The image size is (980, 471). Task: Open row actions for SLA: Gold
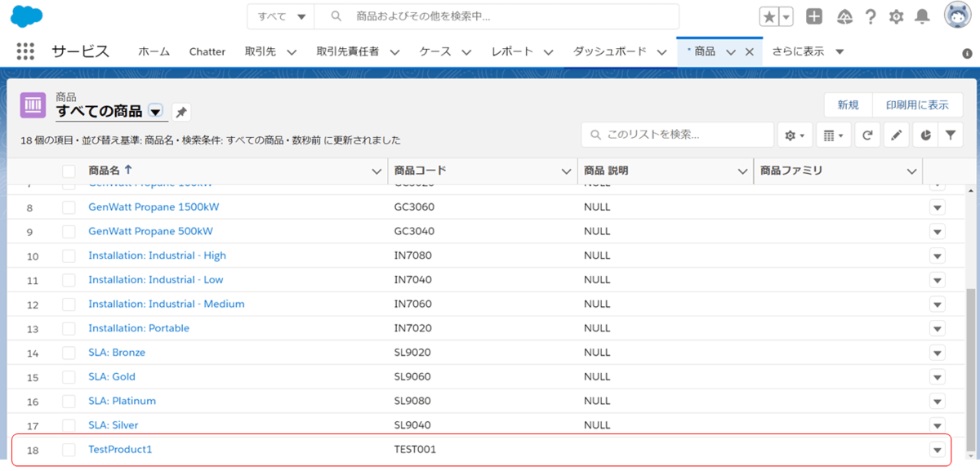tap(937, 377)
